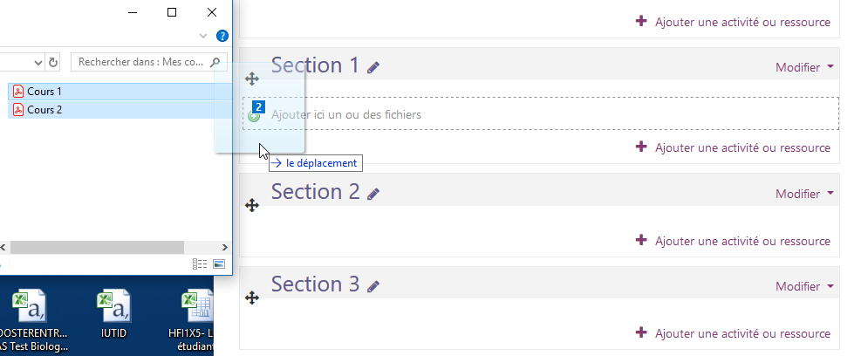Click the Explorer horizontal scrollbar

(x=96, y=247)
